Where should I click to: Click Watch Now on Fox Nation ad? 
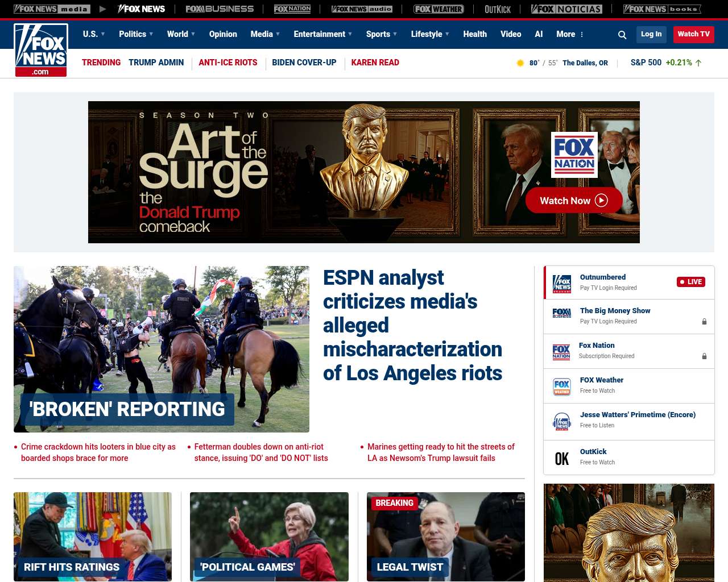tap(573, 200)
